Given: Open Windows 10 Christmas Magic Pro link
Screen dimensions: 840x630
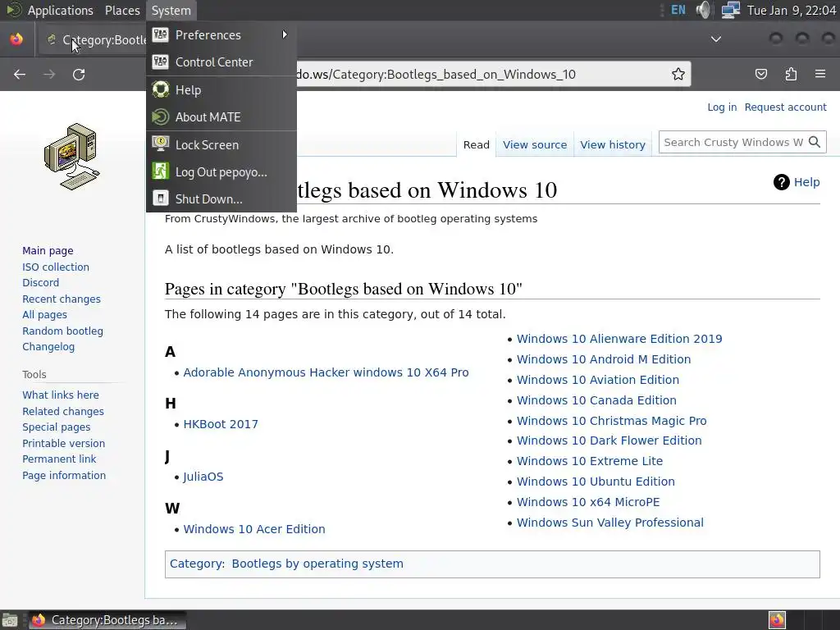Looking at the screenshot, I should [611, 421].
